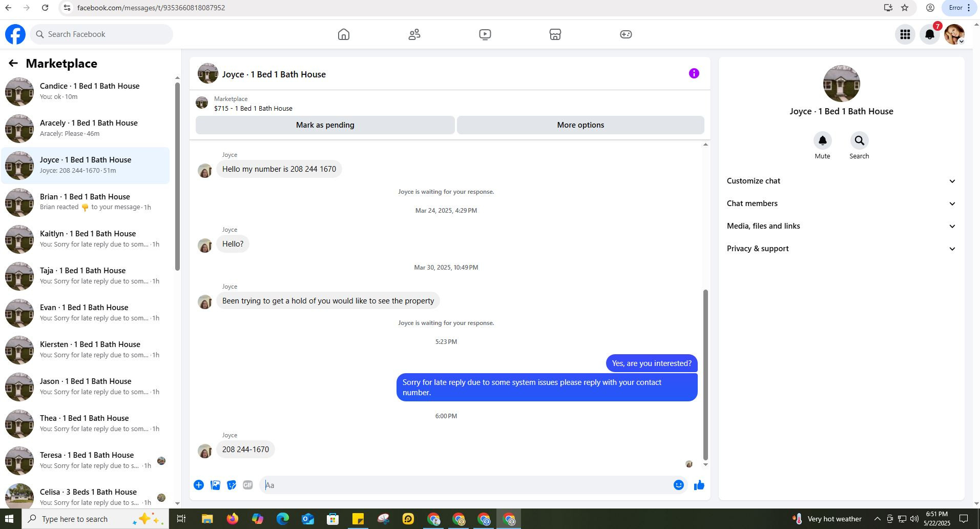The height and width of the screenshot is (529, 980).
Task: Open Windows Start menu
Action: tap(10, 519)
